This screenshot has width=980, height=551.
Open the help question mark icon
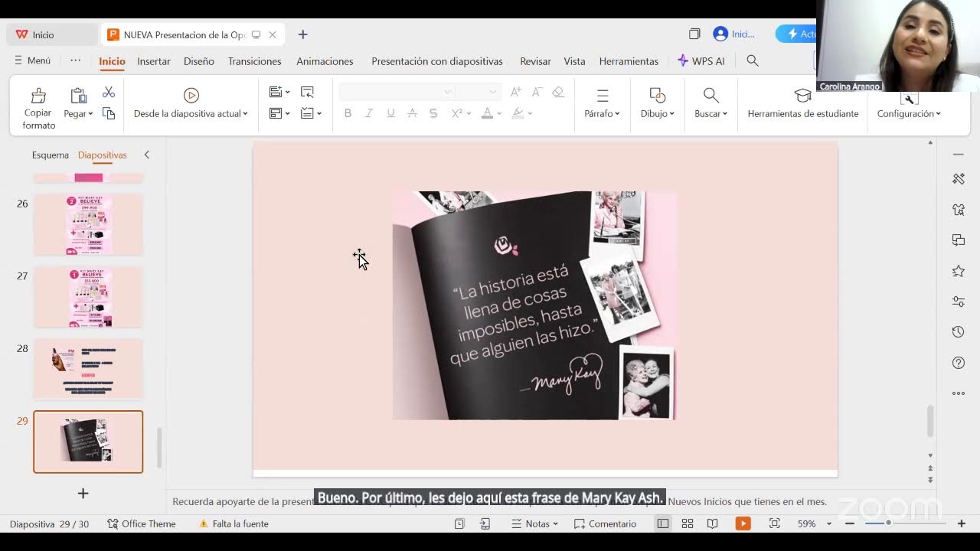click(x=959, y=363)
